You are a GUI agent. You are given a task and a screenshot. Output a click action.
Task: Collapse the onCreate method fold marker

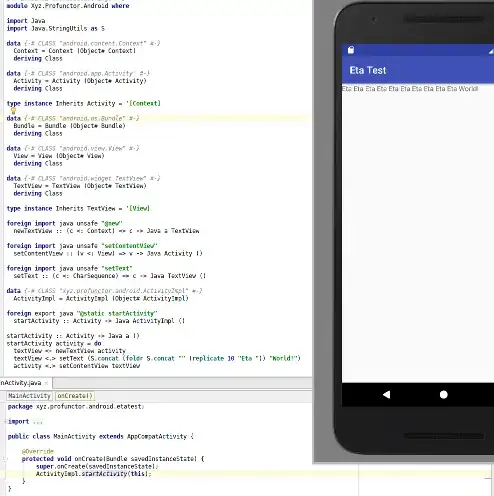click(6, 459)
